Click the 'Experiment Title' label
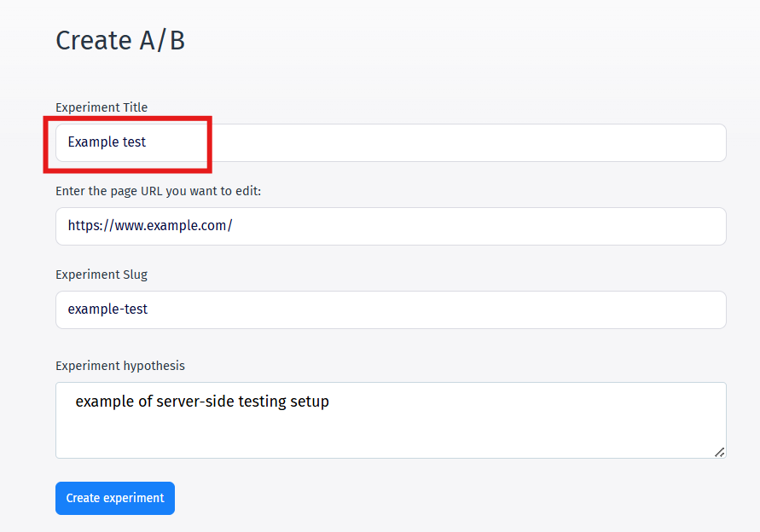This screenshot has width=760, height=532. (x=102, y=107)
